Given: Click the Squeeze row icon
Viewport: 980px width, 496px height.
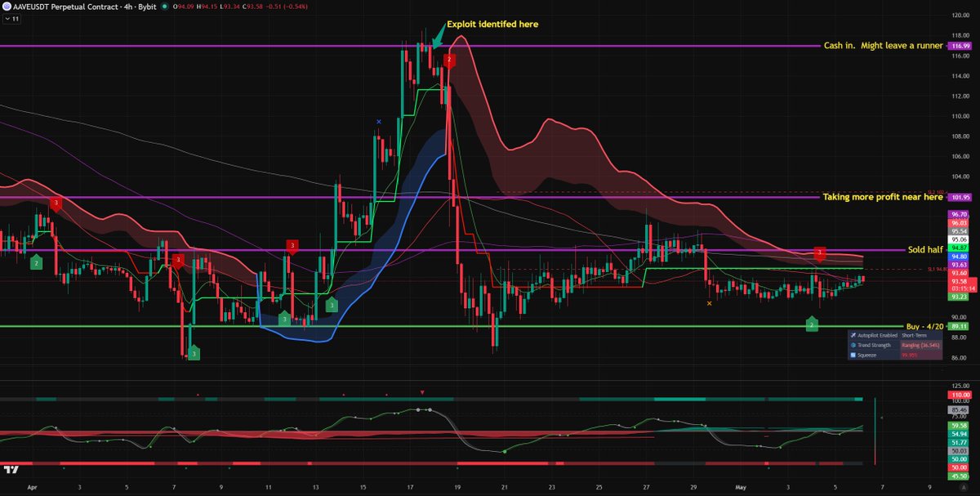Looking at the screenshot, I should point(853,355).
